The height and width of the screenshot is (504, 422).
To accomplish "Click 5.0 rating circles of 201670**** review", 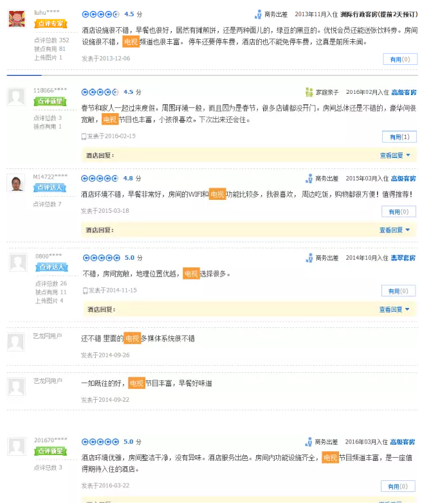I will 100,442.
